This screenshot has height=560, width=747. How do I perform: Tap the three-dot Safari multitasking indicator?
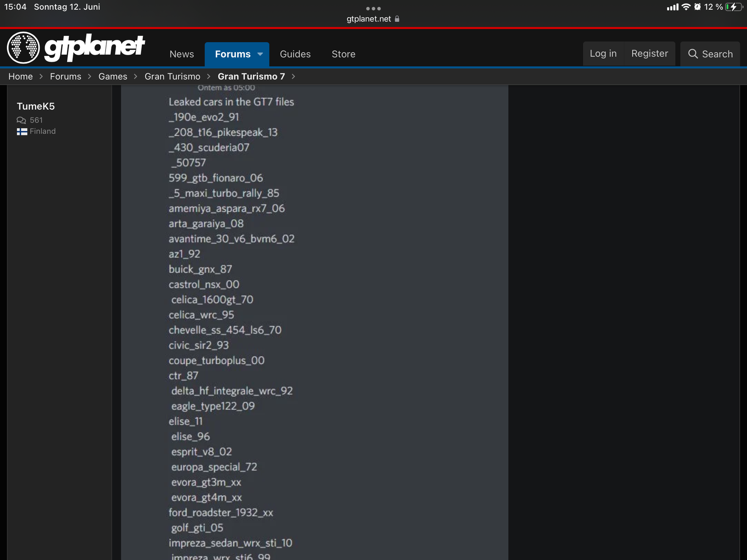tap(373, 8)
